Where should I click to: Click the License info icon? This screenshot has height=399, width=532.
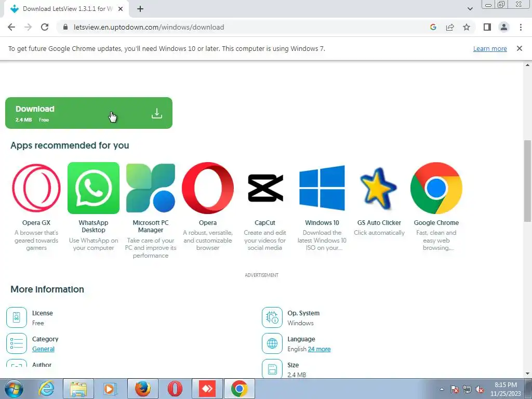point(16,317)
